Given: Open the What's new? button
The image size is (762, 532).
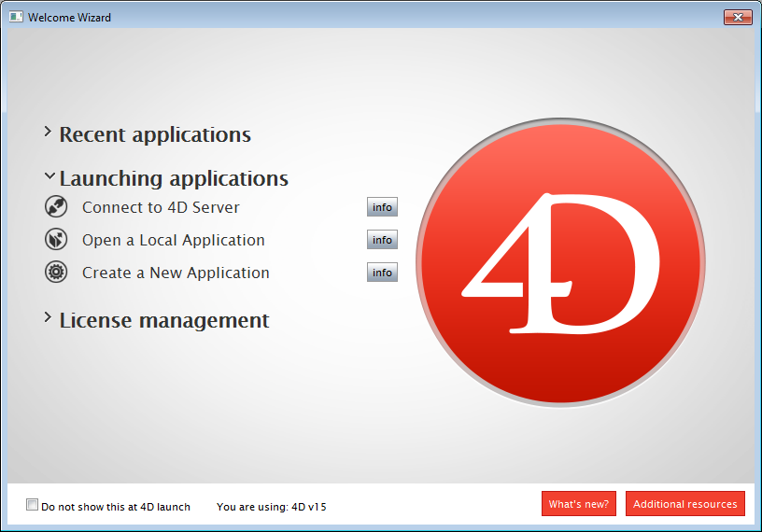Looking at the screenshot, I should point(578,504).
